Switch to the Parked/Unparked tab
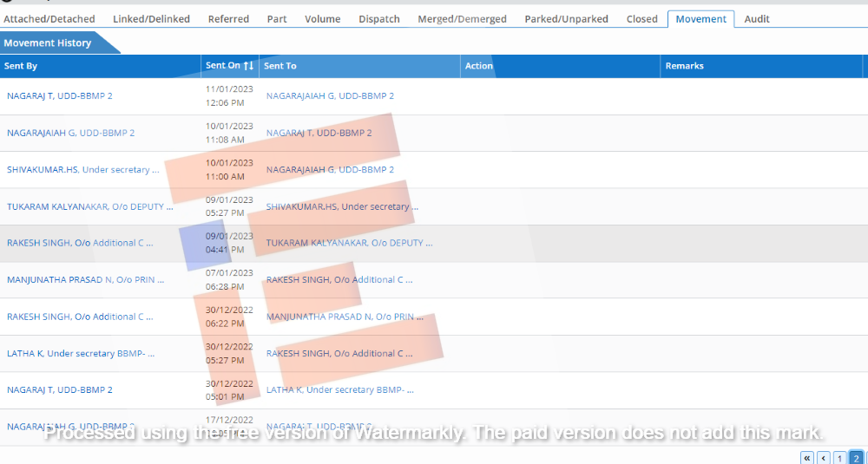 click(x=566, y=19)
